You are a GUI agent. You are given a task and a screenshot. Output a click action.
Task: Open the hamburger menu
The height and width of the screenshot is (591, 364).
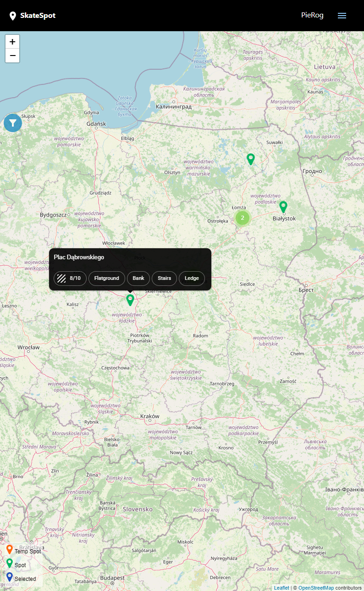[342, 16]
